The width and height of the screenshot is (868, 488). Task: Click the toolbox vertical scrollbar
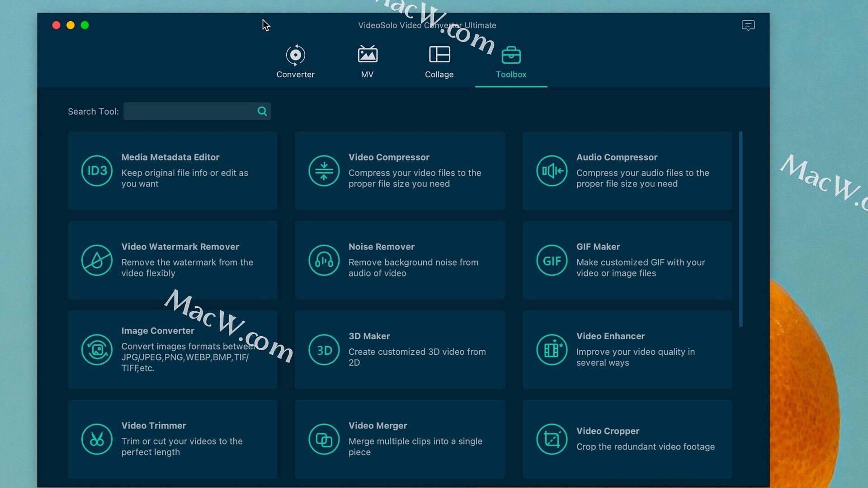(x=741, y=229)
